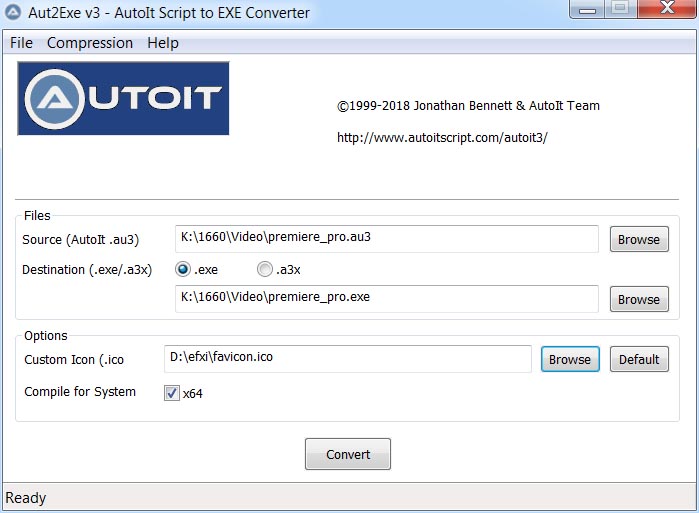Click the Custom Icon (.ico label
Screen dimensions: 699x513
point(74,360)
